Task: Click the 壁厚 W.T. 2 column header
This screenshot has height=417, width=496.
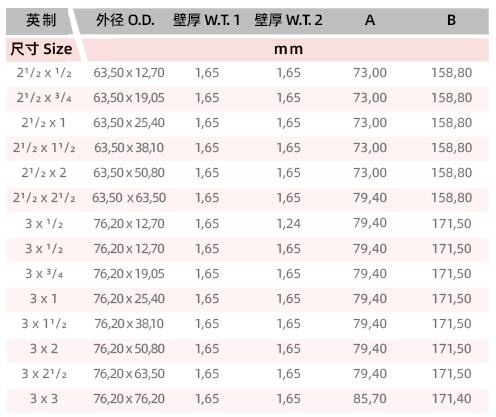Action: 288,20
